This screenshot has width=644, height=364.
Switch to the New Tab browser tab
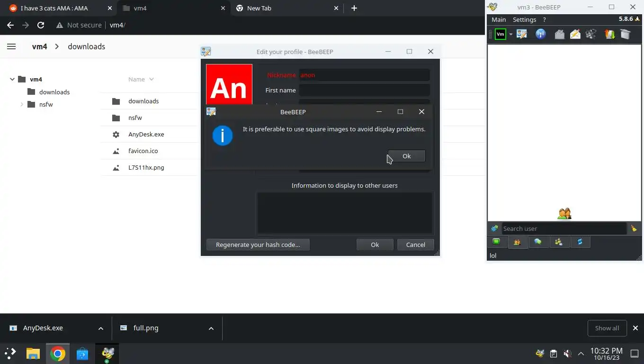287,8
